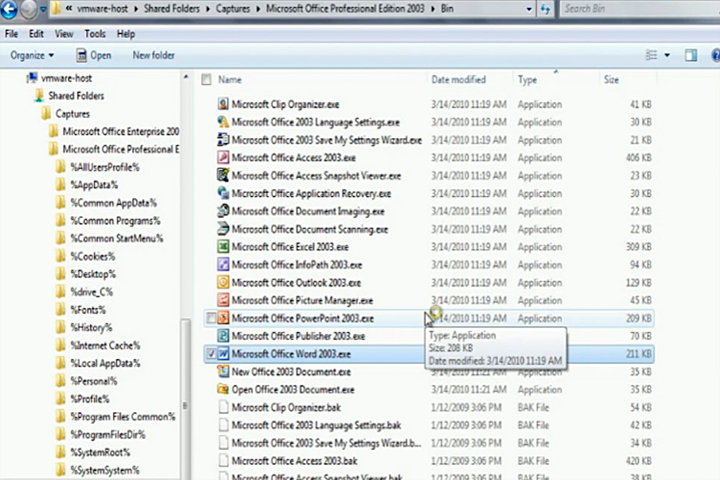
Task: Select the %Fonts% folder in the tree
Action: tap(88, 310)
